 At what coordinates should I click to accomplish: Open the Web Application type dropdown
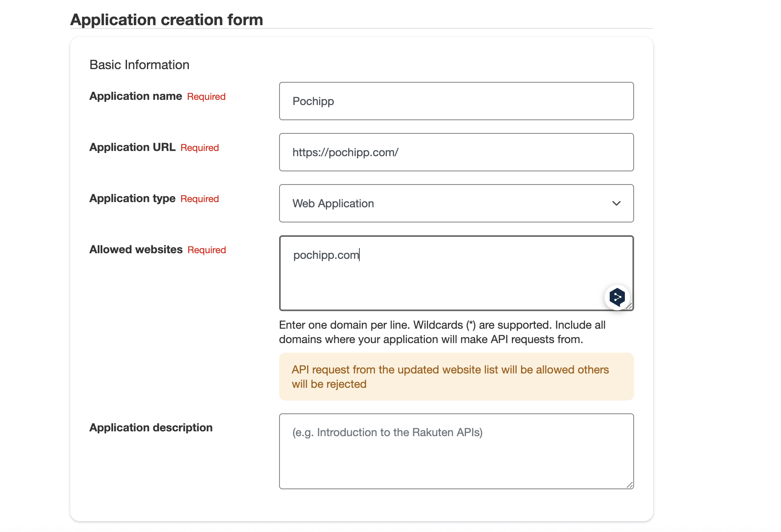(456, 203)
